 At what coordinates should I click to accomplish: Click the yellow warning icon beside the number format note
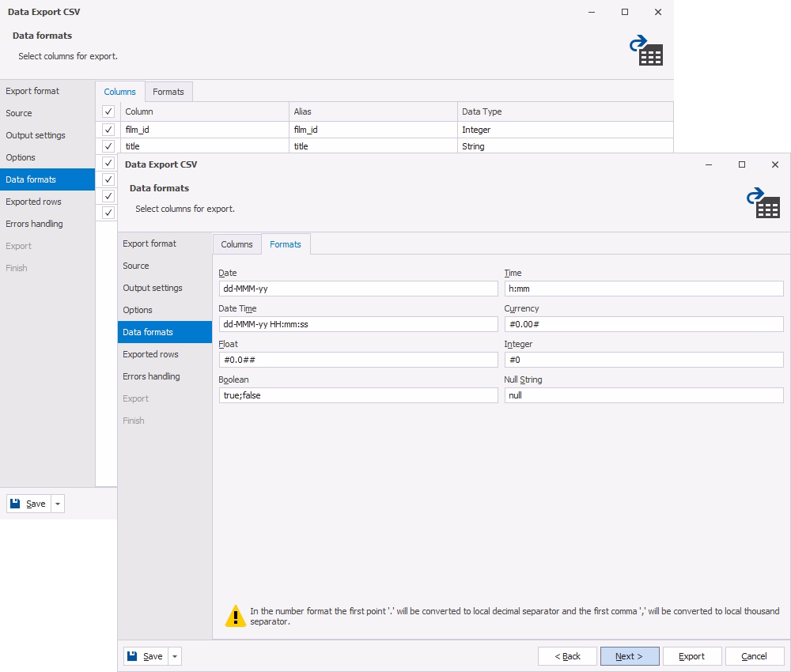pyautogui.click(x=235, y=616)
